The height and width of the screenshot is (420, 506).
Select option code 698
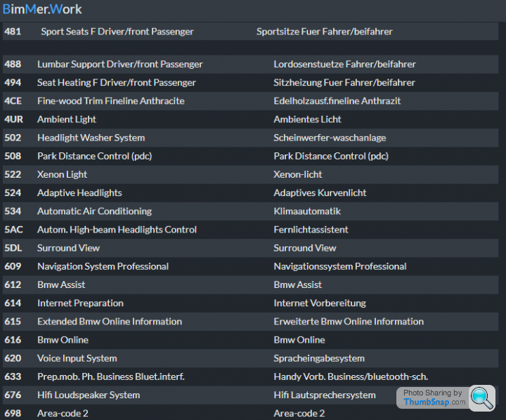[x=13, y=414]
